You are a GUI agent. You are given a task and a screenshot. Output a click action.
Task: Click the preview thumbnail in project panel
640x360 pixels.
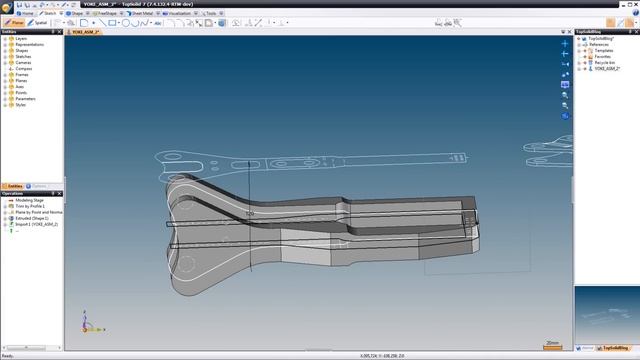[607, 315]
